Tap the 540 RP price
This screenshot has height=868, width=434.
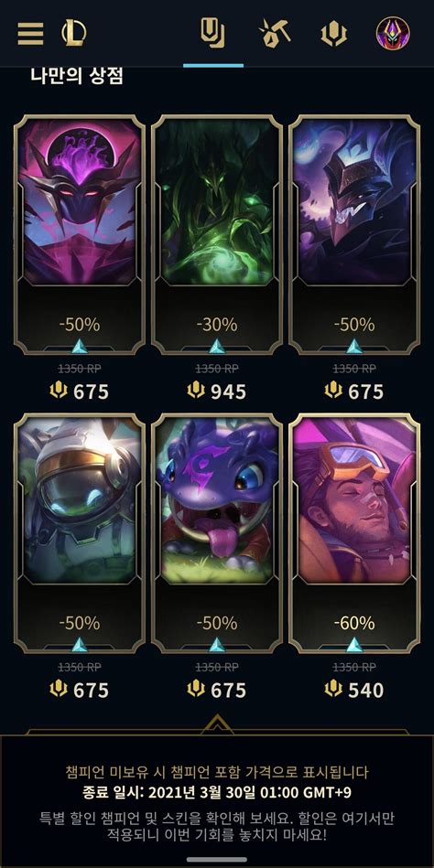(354, 691)
